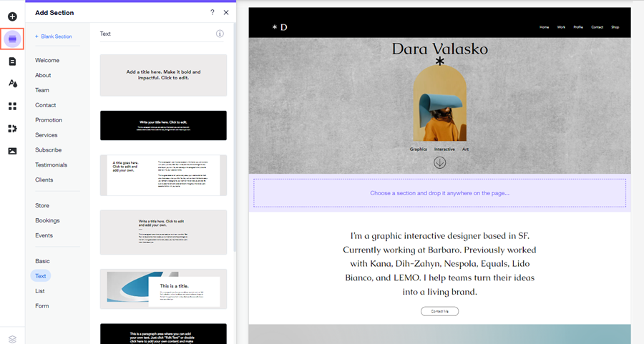The image size is (644, 344).
Task: Select the Store section category
Action: 42,205
